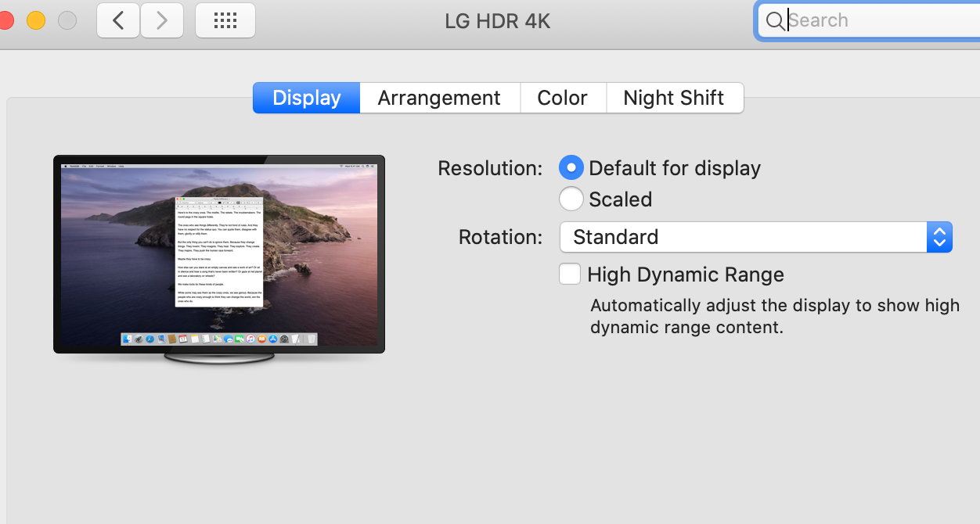This screenshot has height=524, width=980.
Task: Minimize the window with the yellow button
Action: click(x=36, y=20)
